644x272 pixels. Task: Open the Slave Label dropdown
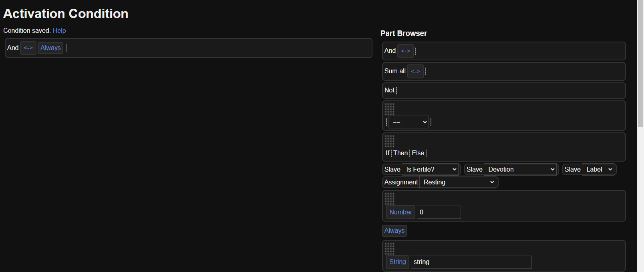click(x=598, y=170)
